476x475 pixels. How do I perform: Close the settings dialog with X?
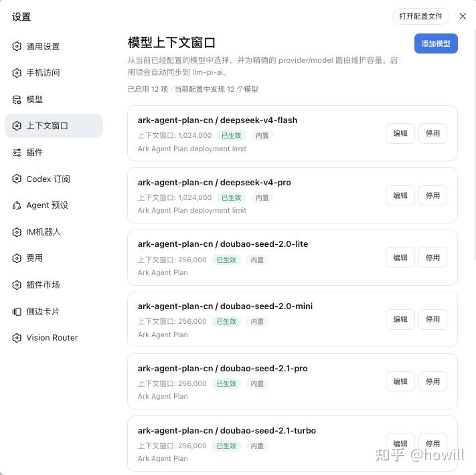click(463, 16)
